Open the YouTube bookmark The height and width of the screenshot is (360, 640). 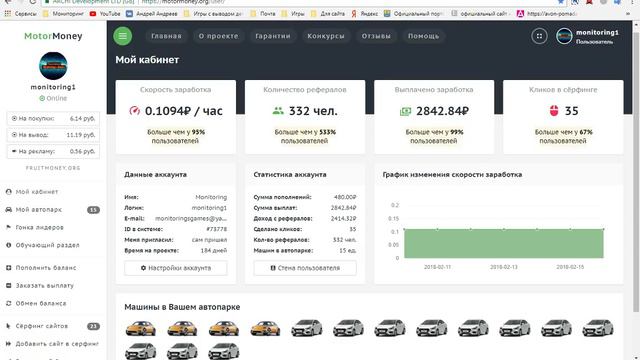coord(105,13)
